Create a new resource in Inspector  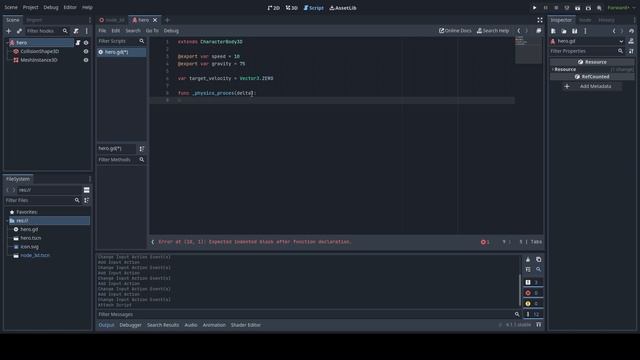(553, 31)
